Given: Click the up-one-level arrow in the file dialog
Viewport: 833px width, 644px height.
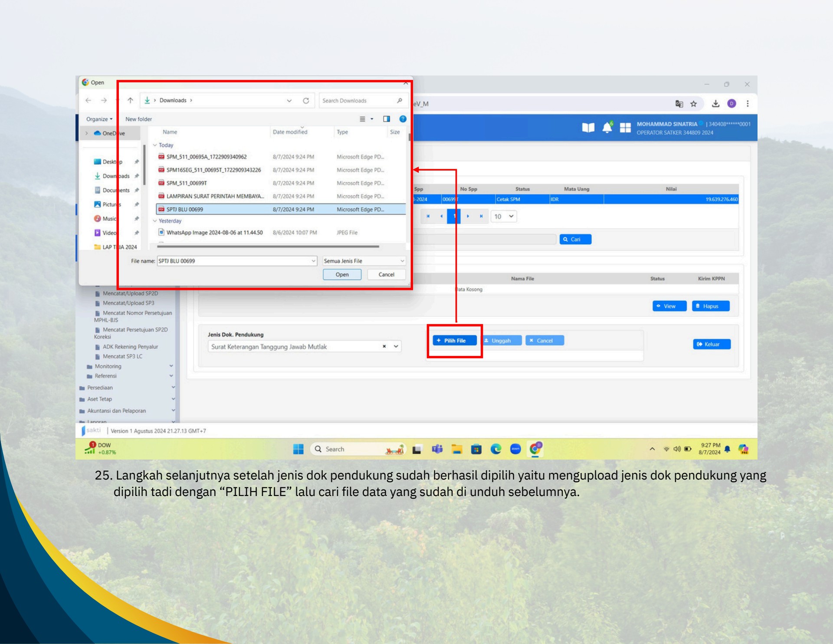Looking at the screenshot, I should (x=131, y=100).
